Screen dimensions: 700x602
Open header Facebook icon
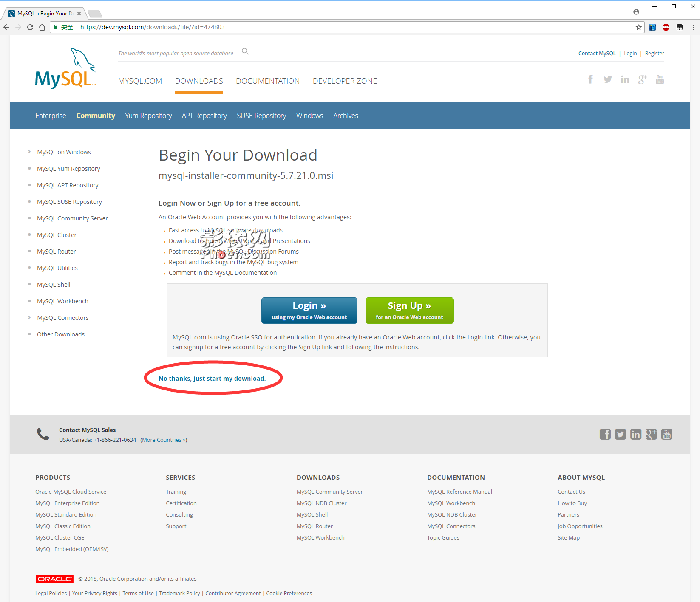tap(590, 79)
